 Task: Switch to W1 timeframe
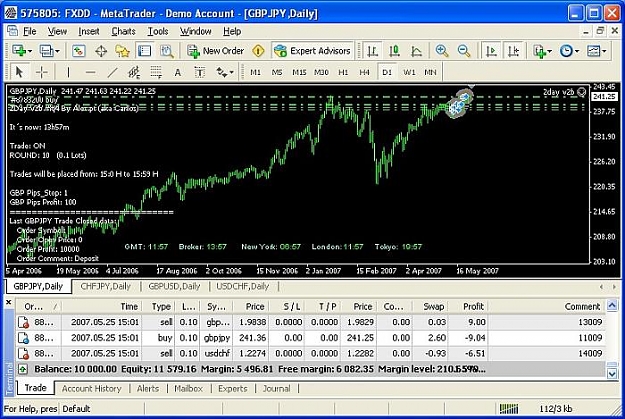point(409,72)
